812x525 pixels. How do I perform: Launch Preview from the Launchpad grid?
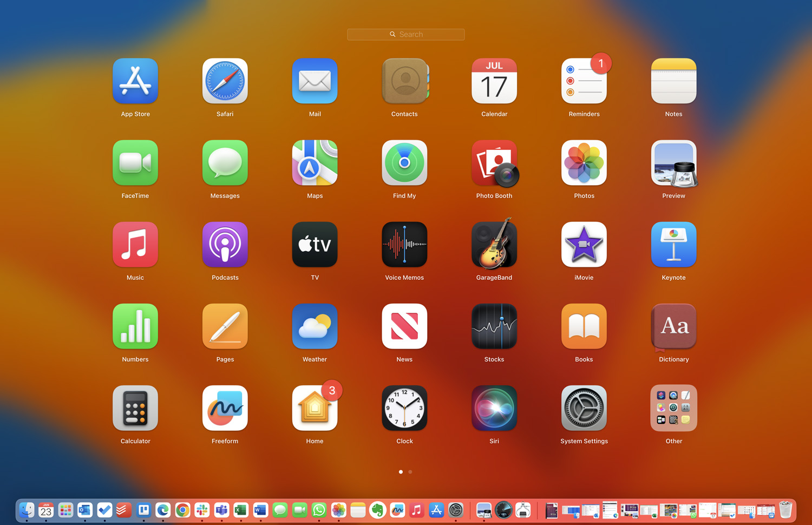click(x=674, y=163)
